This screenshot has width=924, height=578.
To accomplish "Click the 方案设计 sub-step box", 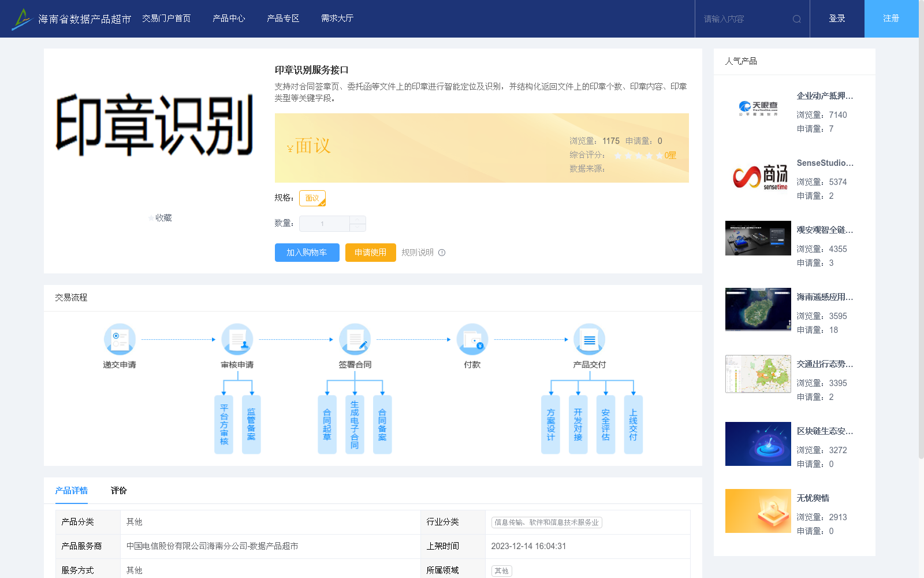I will [550, 425].
